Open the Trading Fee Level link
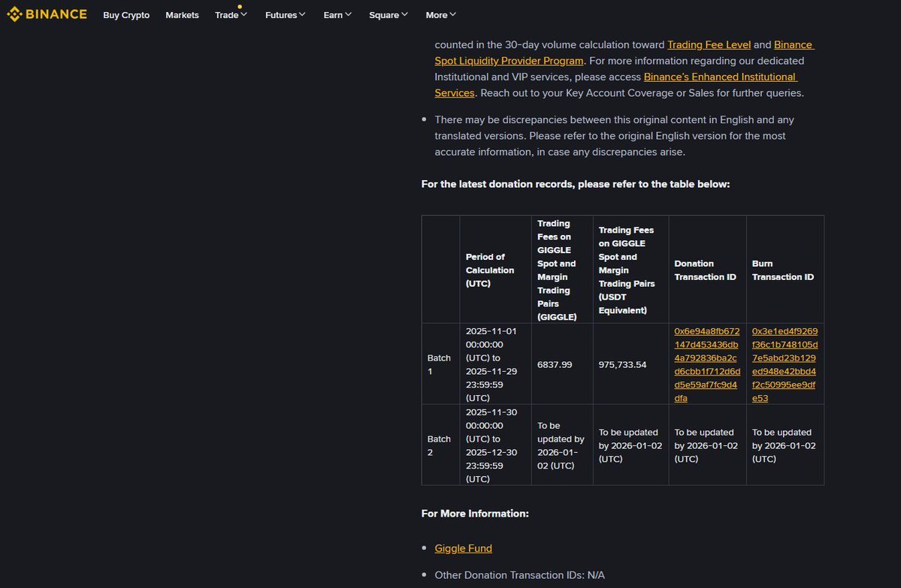The height and width of the screenshot is (588, 901). point(709,45)
